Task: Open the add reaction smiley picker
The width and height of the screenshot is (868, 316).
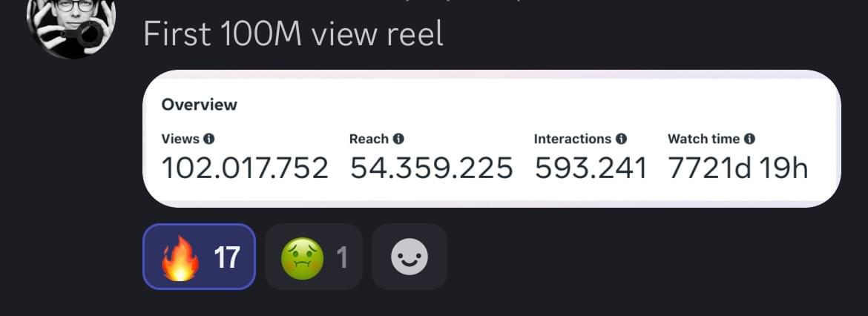Action: (409, 257)
